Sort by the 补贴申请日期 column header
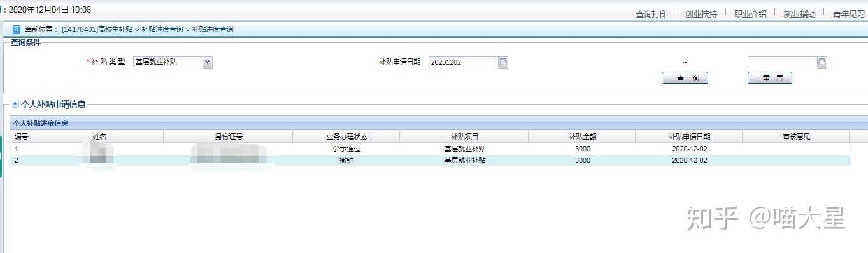The height and width of the screenshot is (253, 868). tap(689, 137)
